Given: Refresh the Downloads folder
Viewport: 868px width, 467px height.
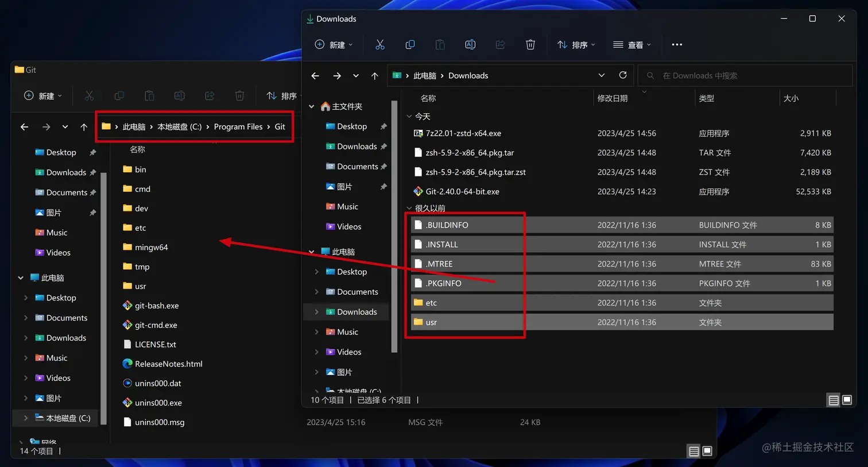Looking at the screenshot, I should pos(623,75).
